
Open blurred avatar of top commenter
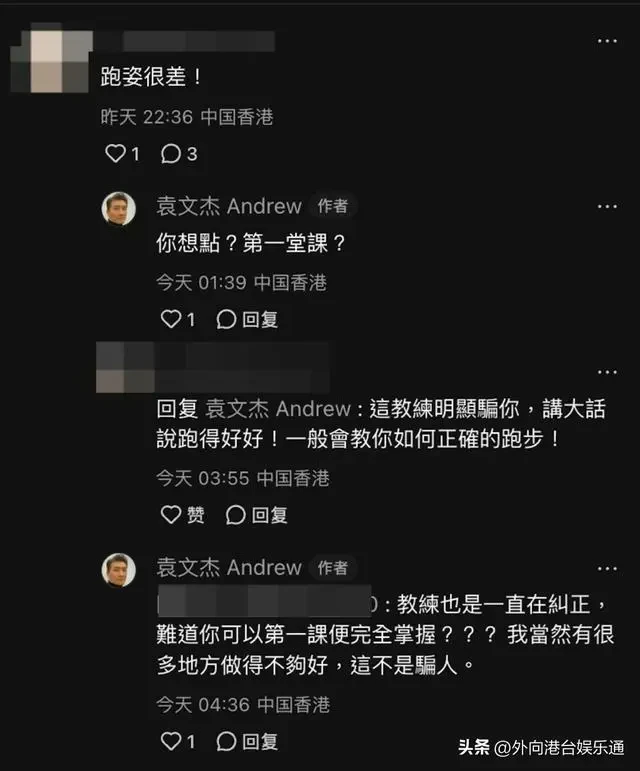point(51,60)
